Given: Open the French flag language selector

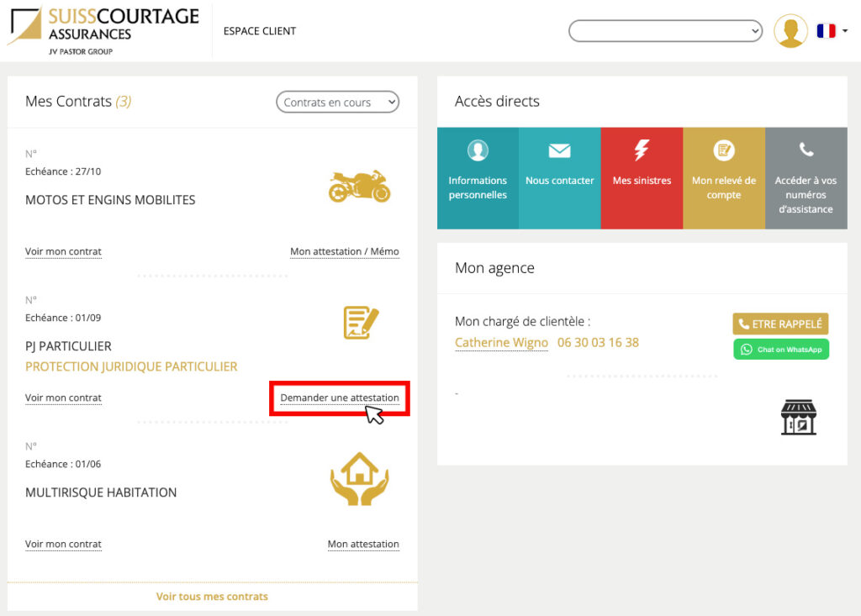Looking at the screenshot, I should [831, 31].
